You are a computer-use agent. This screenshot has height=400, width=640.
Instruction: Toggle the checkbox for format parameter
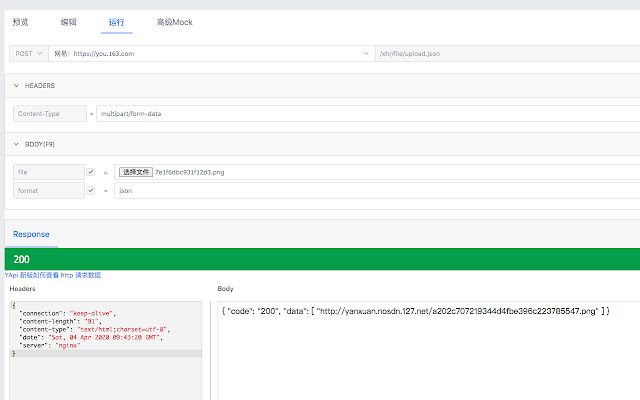pyautogui.click(x=91, y=190)
